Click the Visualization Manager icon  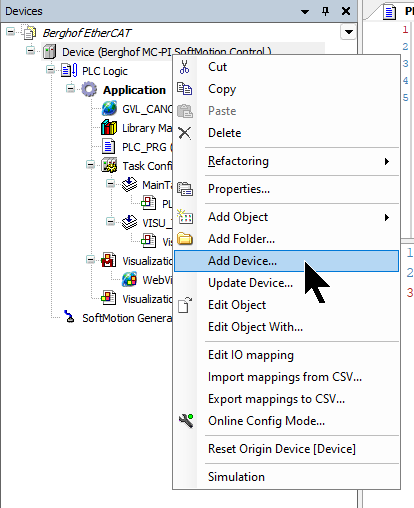(109, 260)
